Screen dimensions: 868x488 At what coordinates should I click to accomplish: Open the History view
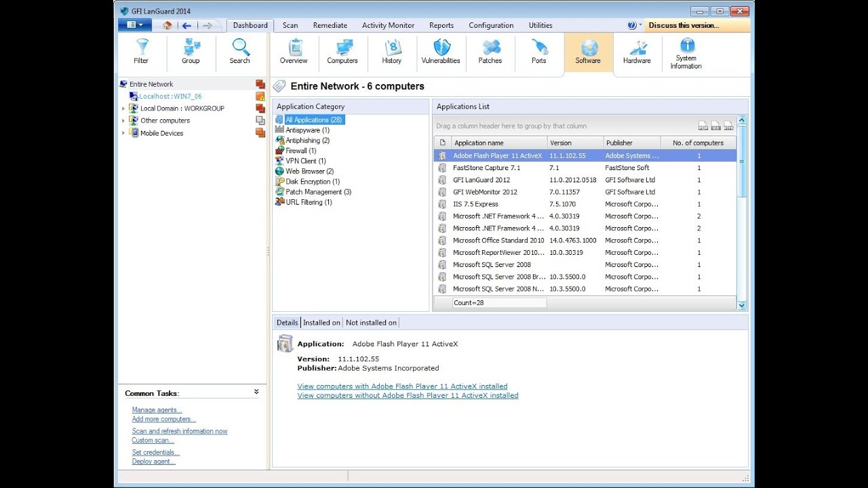coord(391,52)
